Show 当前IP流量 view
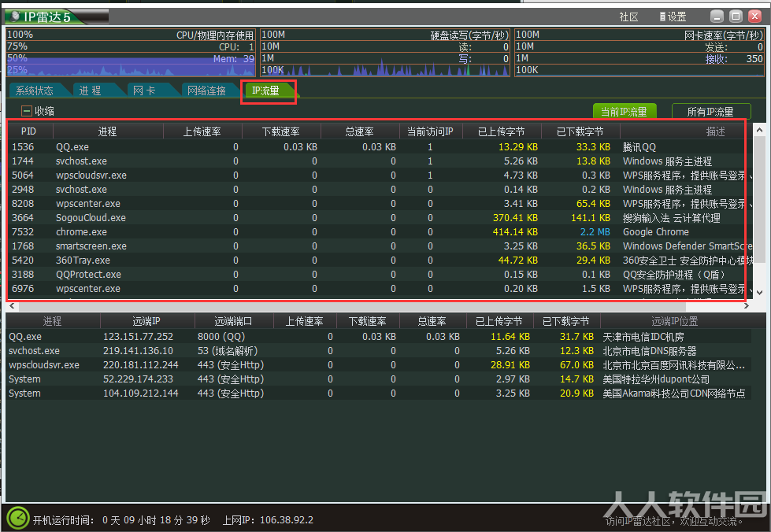 (x=625, y=112)
